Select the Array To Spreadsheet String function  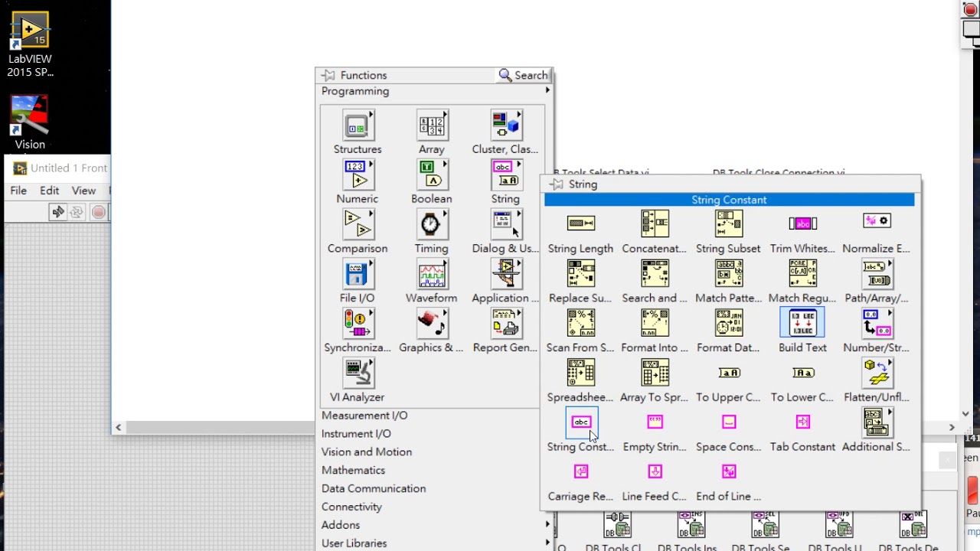click(x=655, y=373)
